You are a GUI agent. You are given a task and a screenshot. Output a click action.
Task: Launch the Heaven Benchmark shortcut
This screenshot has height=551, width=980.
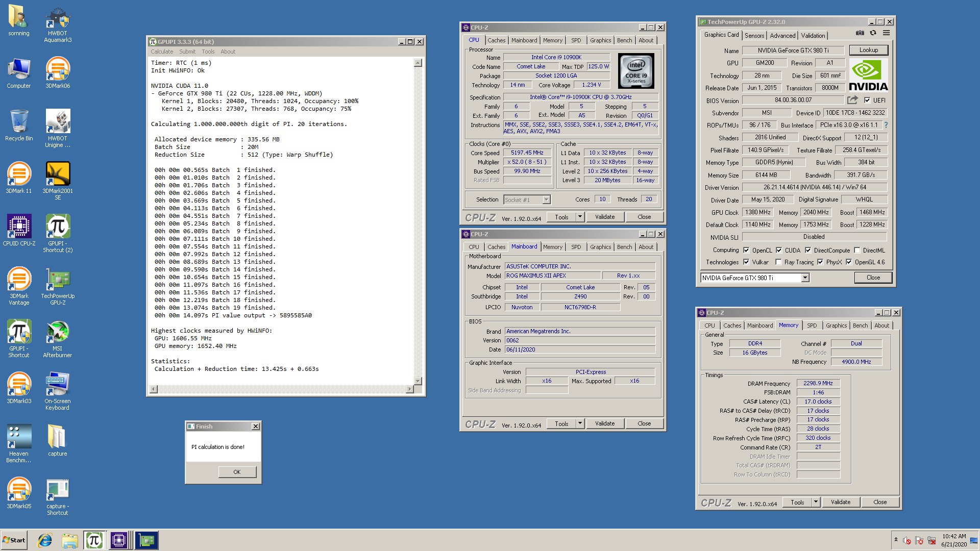pyautogui.click(x=19, y=444)
